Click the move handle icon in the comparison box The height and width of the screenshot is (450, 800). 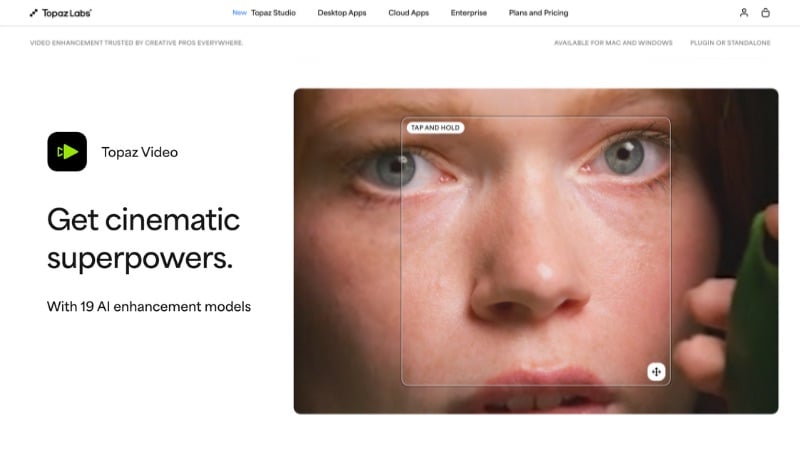tap(656, 372)
